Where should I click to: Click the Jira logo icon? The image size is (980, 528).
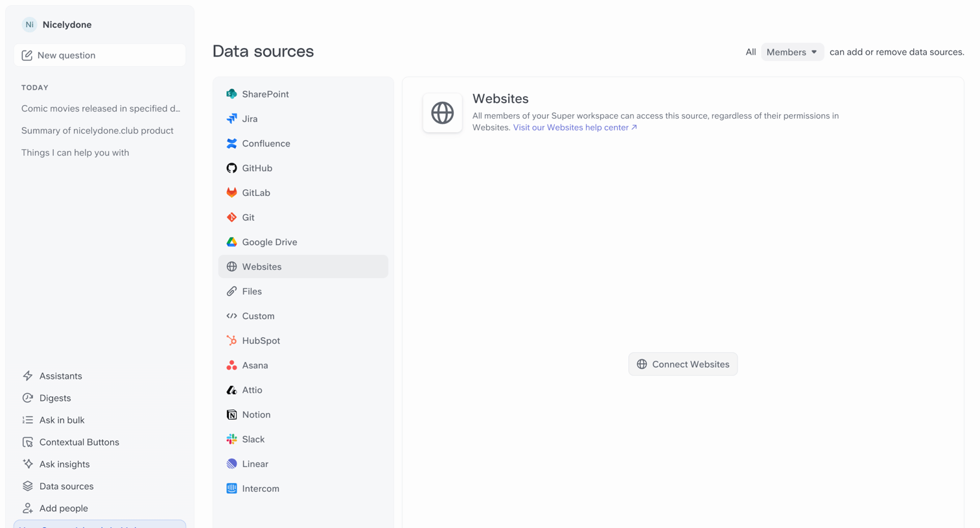[x=231, y=119]
